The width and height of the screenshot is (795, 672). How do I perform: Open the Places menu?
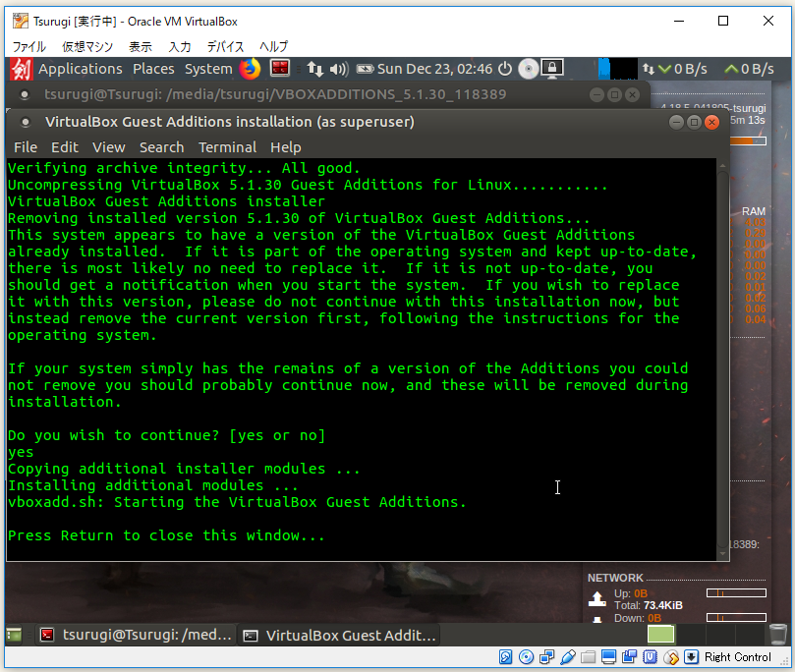coord(153,69)
